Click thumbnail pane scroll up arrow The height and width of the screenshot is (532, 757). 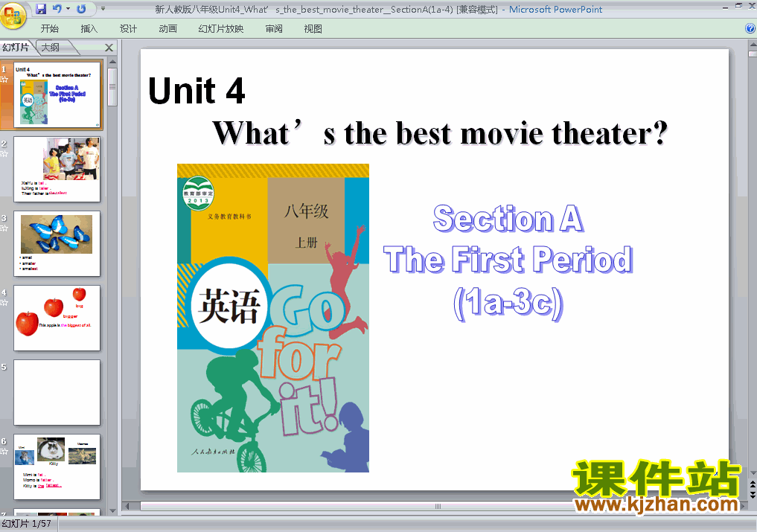pyautogui.click(x=112, y=62)
